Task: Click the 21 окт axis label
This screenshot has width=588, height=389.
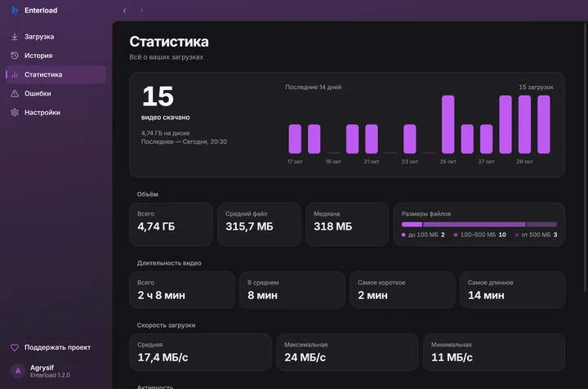Action: 372,162
